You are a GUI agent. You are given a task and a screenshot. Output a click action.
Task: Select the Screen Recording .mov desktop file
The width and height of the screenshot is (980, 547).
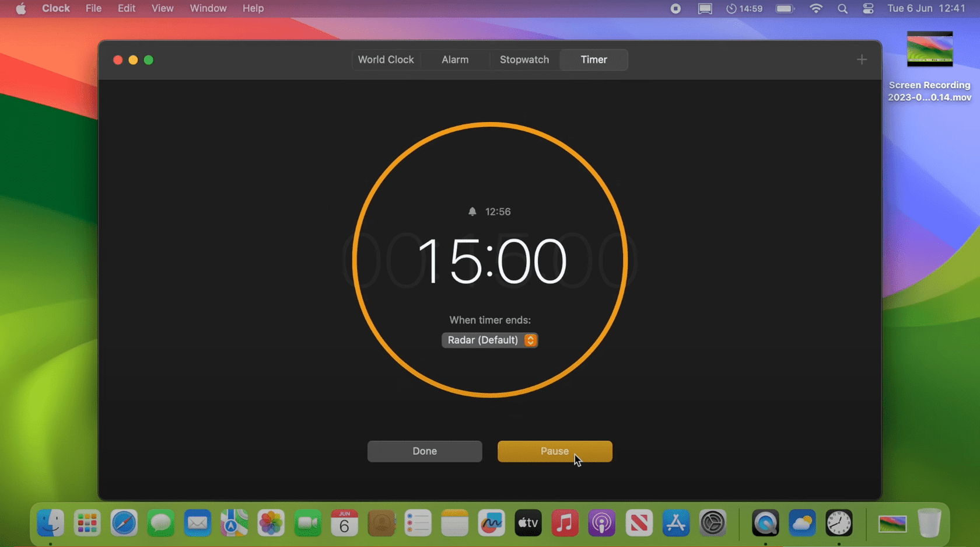[x=929, y=50]
